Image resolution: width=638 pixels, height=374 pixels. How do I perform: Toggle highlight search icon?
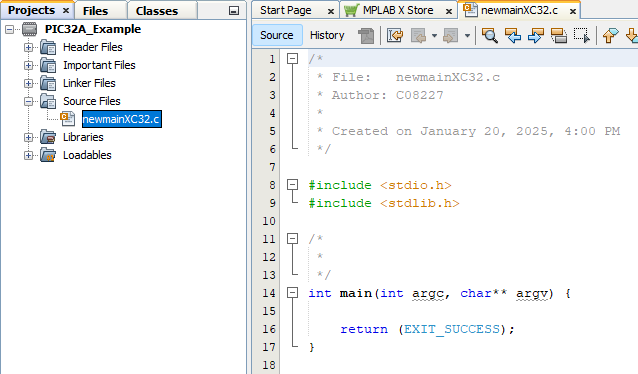pyautogui.click(x=559, y=36)
